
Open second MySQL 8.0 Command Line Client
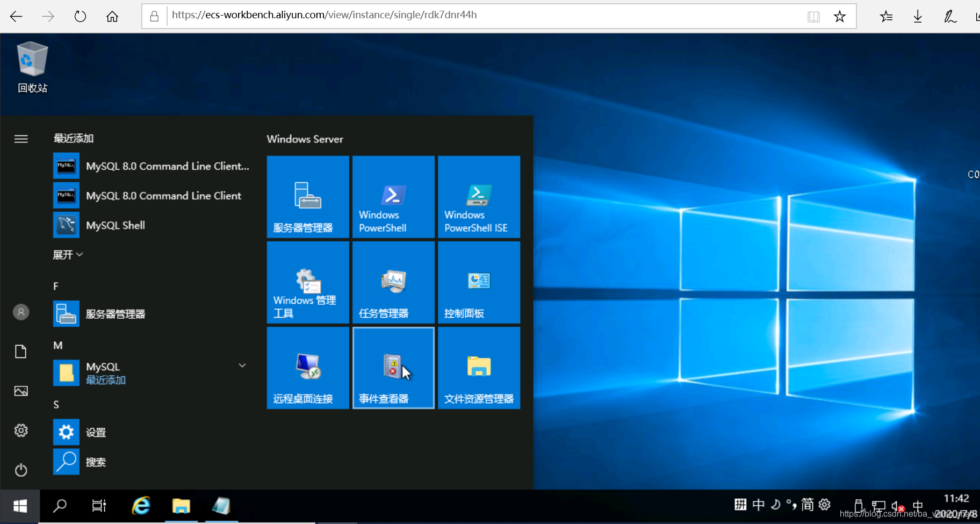pyautogui.click(x=152, y=196)
